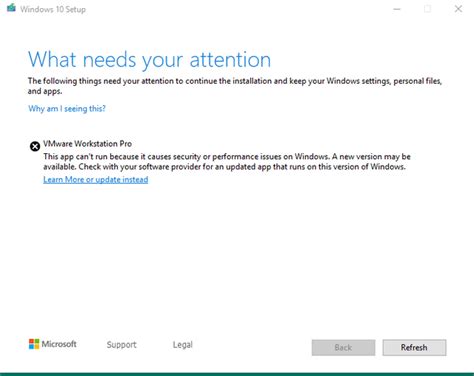Viewport: 474px width, 376px height.
Task: Select the VMware Workstation Pro app name
Action: pyautogui.click(x=88, y=144)
